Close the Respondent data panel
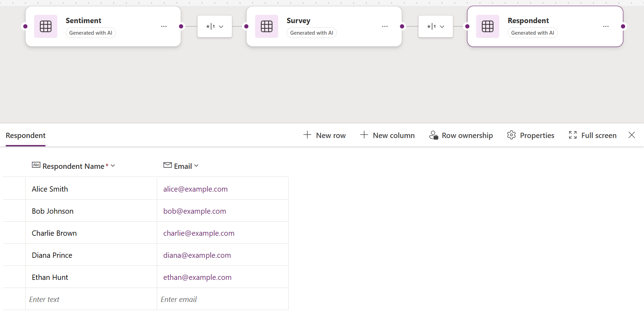The height and width of the screenshot is (317, 644). (x=632, y=135)
